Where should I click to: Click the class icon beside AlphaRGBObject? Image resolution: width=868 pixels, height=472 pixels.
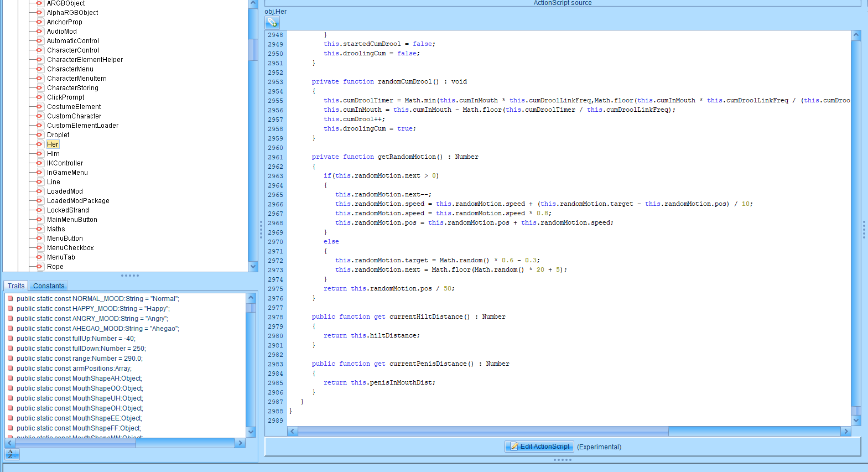[39, 13]
